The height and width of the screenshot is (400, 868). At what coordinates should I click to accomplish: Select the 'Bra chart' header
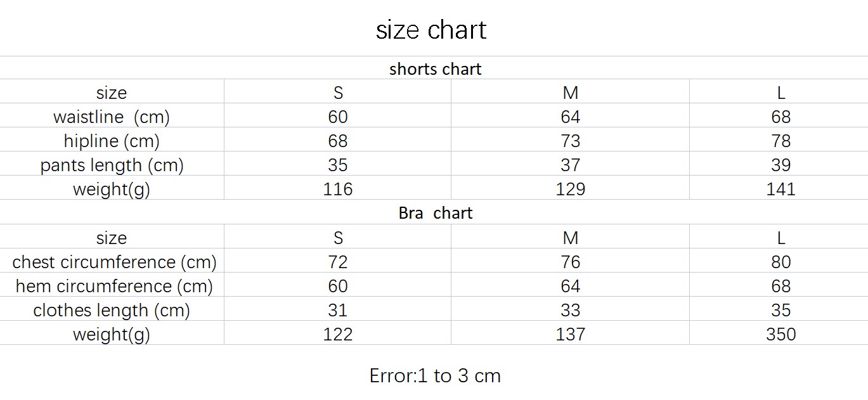tap(436, 213)
